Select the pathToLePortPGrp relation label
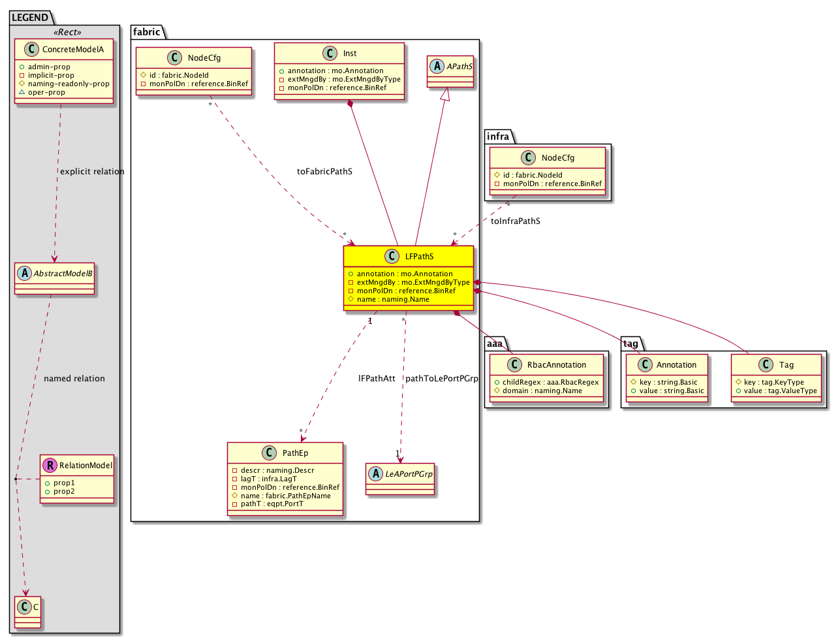This screenshot has width=840, height=640. (x=442, y=379)
